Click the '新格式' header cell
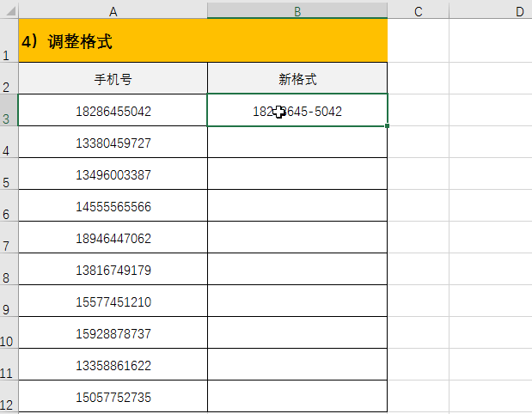Screen dimensions: 532x414 pos(297,78)
